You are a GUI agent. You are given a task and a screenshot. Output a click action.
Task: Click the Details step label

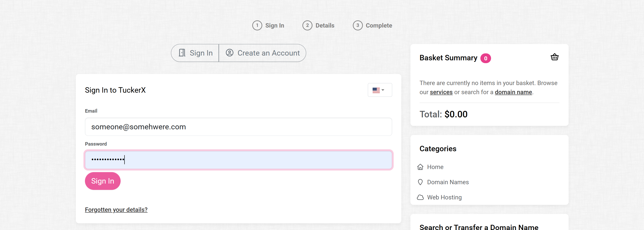(x=325, y=25)
